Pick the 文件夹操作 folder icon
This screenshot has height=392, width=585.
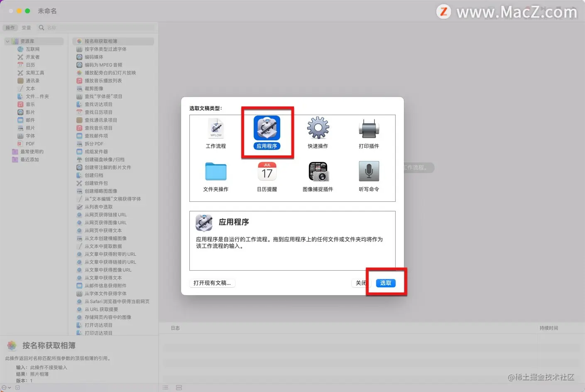(x=216, y=171)
